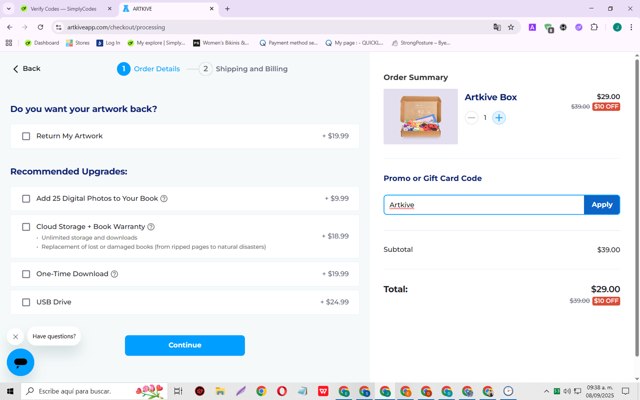The width and height of the screenshot is (640, 400).
Task: Open help icon next to Digital Photos
Action: coord(164,199)
